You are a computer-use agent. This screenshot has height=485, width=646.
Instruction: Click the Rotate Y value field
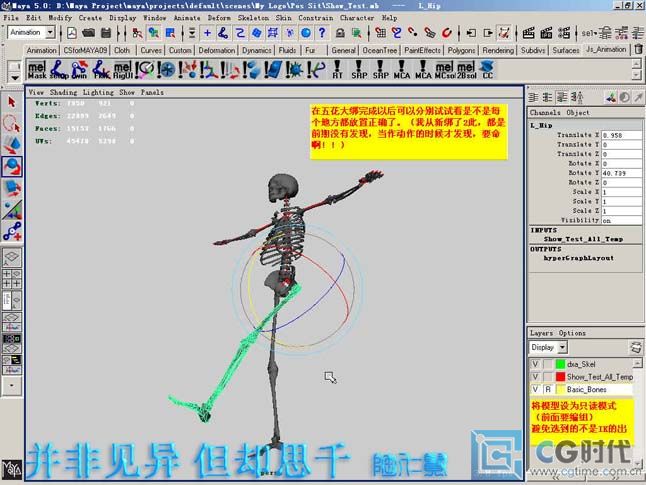pyautogui.click(x=621, y=173)
